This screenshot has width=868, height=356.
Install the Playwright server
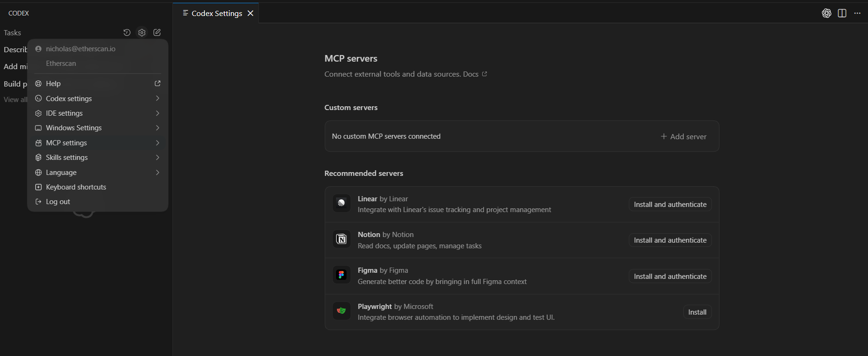coord(697,312)
